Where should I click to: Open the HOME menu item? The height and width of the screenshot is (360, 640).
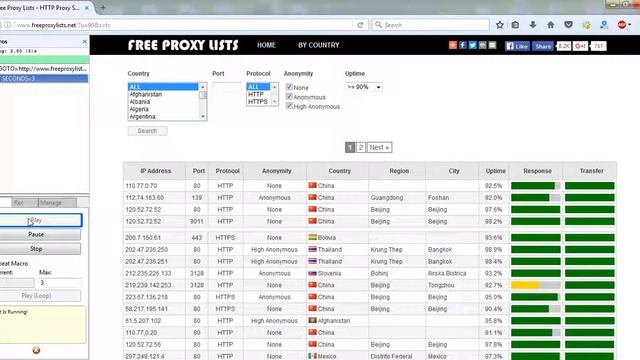[266, 45]
